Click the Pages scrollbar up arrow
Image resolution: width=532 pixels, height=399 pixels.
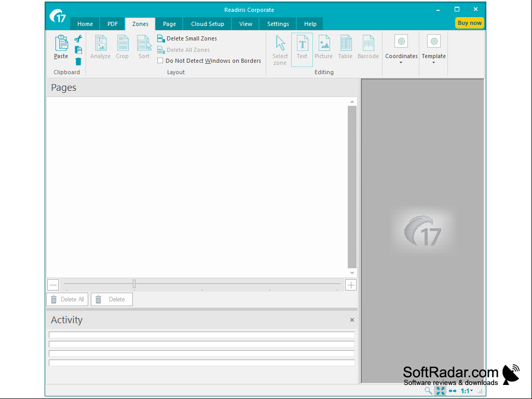tap(352, 102)
